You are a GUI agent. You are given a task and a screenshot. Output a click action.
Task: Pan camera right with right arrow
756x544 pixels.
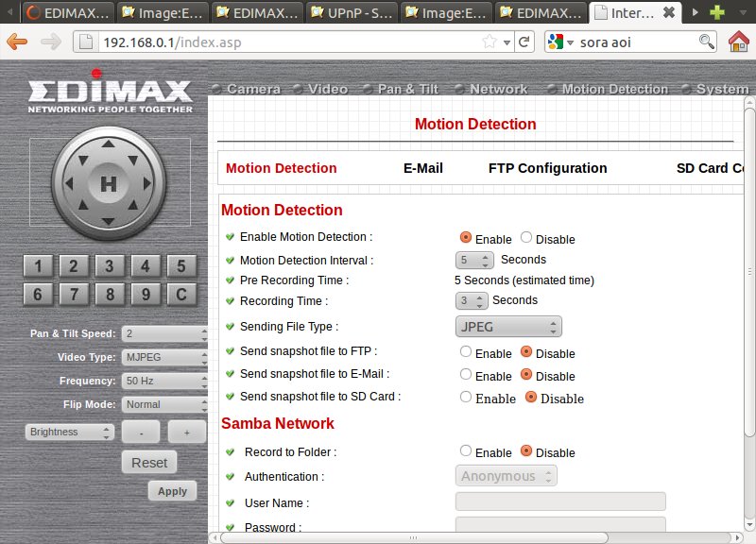[x=147, y=183]
